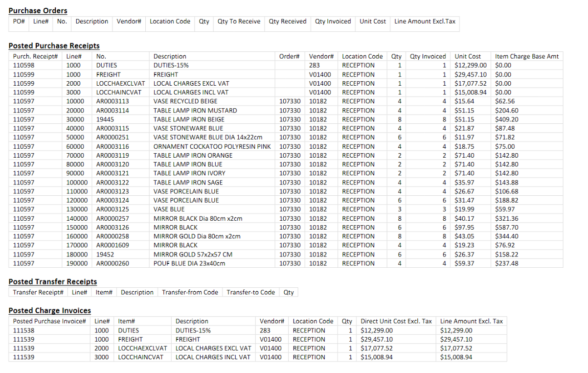Click the Posted Charge Invoices heading

50,310
